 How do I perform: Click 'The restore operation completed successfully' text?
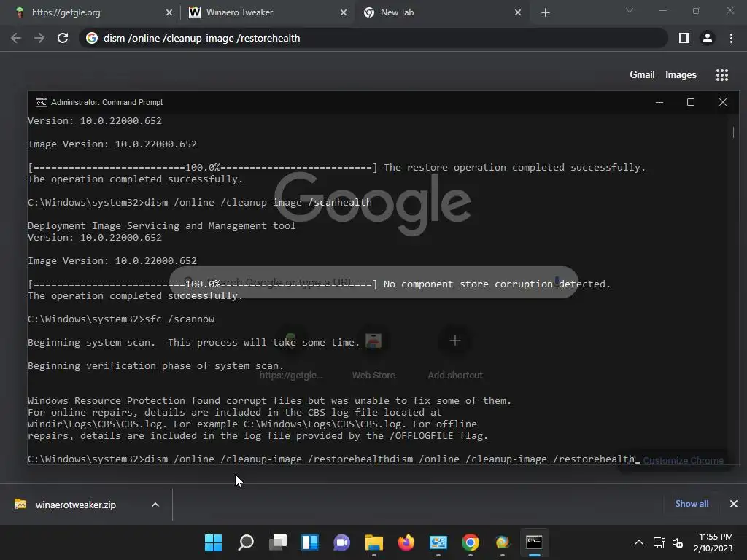coord(514,168)
